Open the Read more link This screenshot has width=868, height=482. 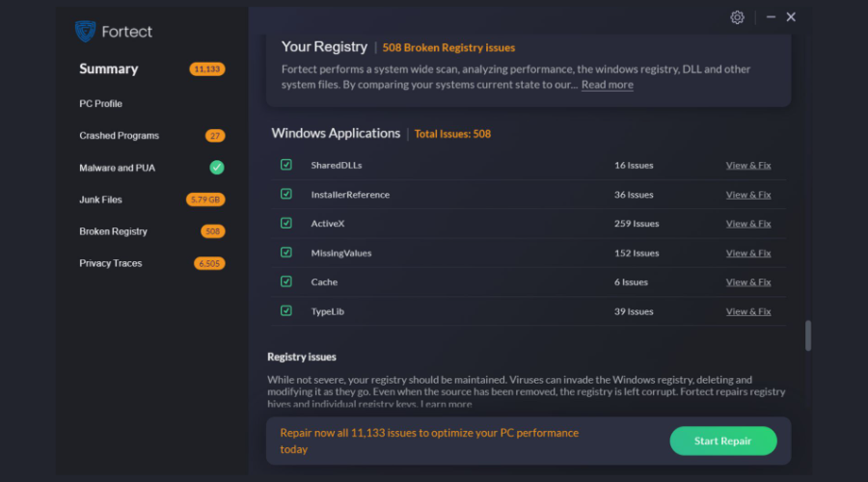click(x=607, y=85)
